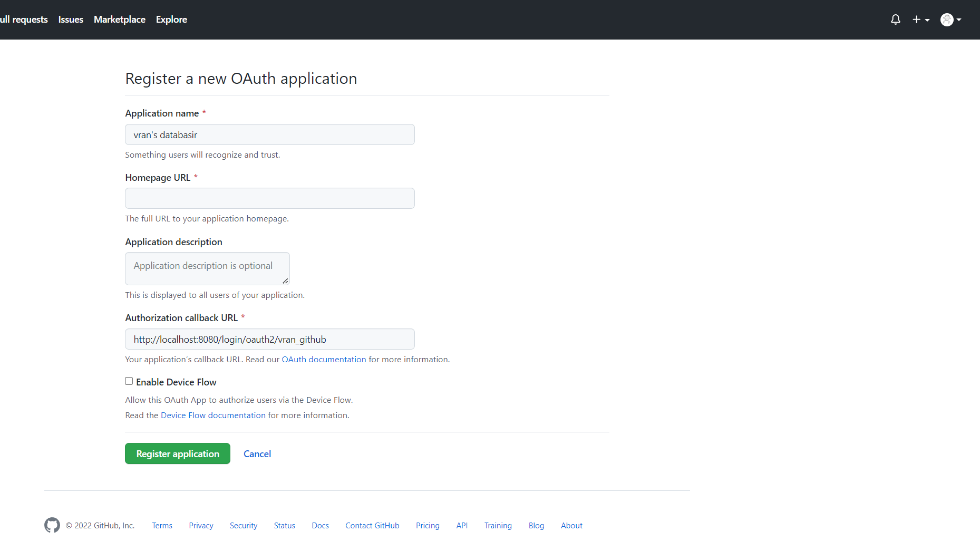
Task: Expand the avatar dropdown caret
Action: (x=958, y=20)
